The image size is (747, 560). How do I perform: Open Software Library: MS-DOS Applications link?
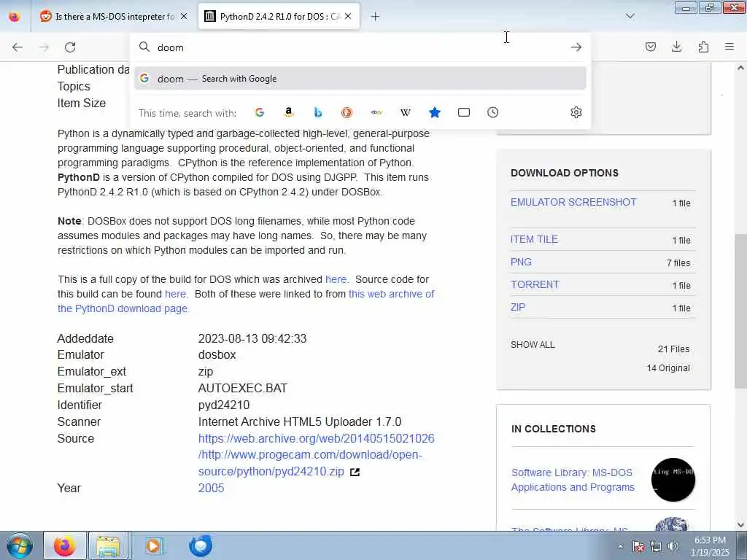point(573,480)
